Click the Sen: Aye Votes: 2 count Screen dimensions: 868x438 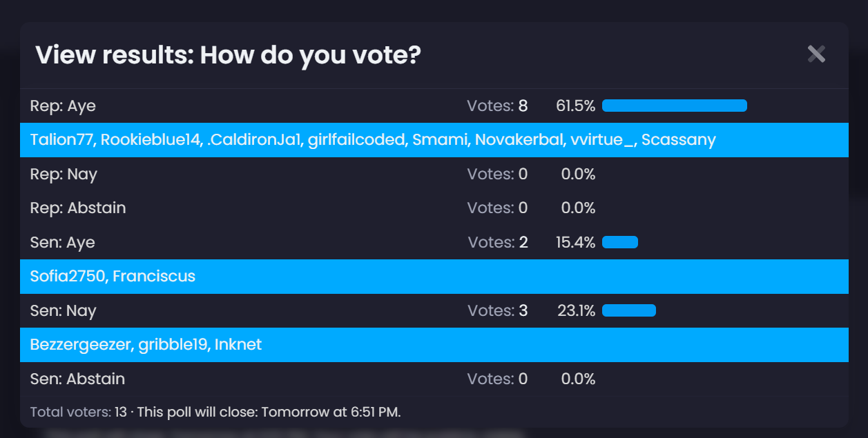click(x=497, y=243)
